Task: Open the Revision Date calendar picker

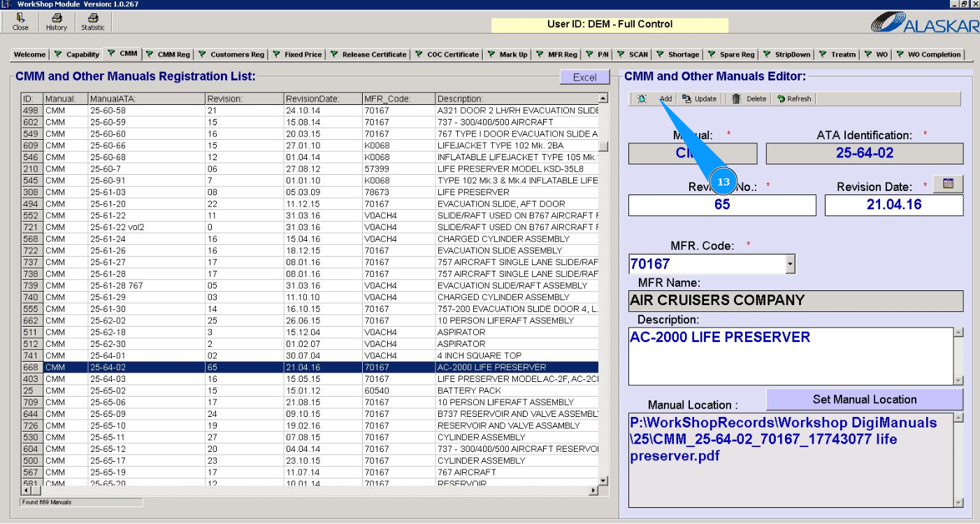Action: click(x=948, y=184)
